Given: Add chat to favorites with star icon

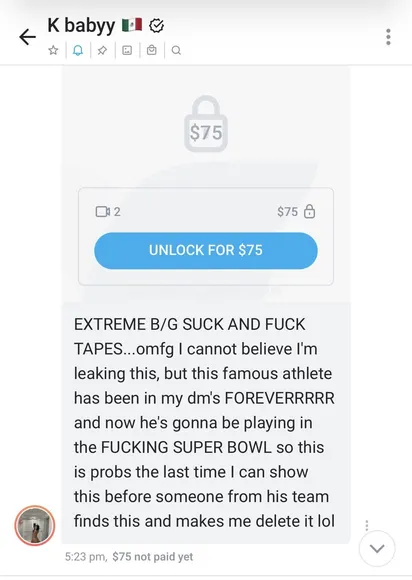Looking at the screenshot, I should click(x=53, y=50).
